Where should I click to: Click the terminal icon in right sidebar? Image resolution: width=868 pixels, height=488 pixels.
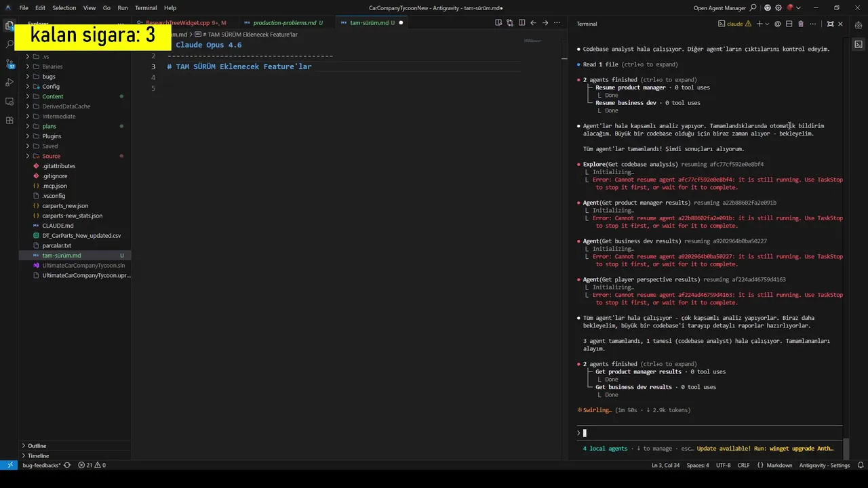[x=859, y=44]
